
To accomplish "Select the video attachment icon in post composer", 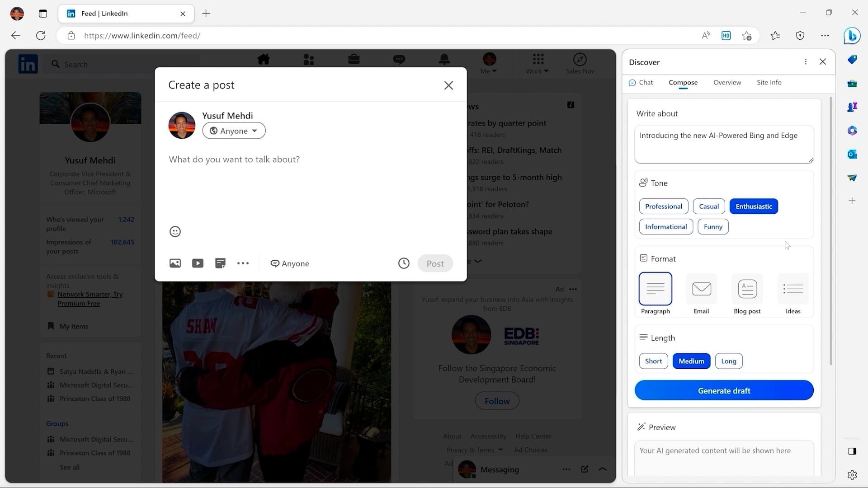I will point(198,263).
